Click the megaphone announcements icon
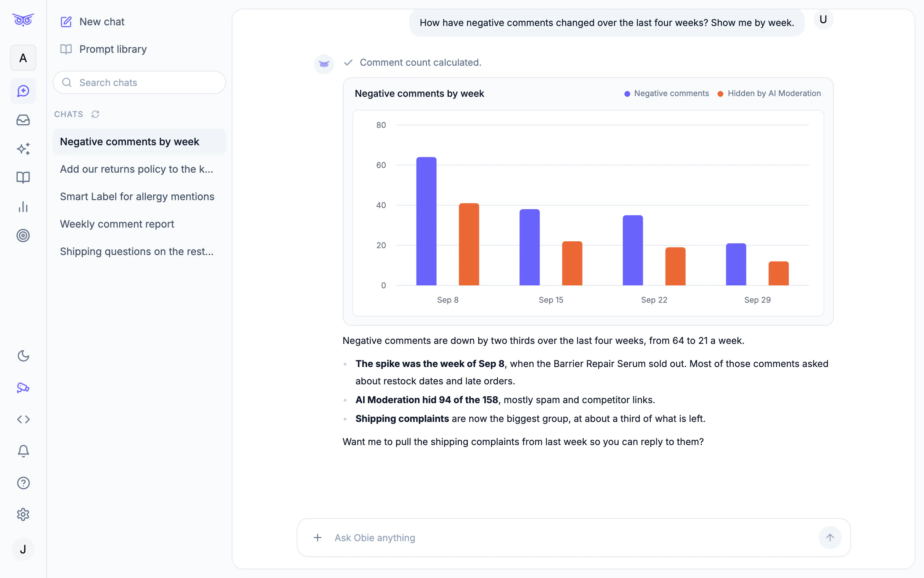This screenshot has height=578, width=924. point(23,388)
